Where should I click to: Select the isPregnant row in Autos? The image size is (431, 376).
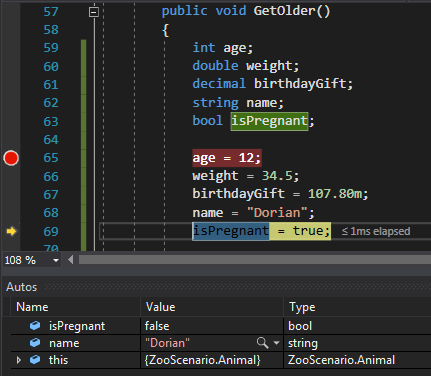click(x=221, y=326)
